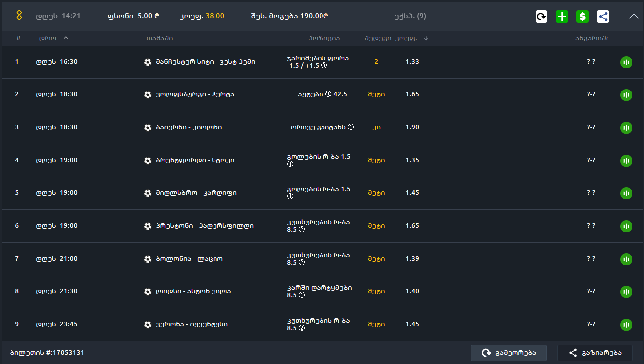The width and height of the screenshot is (644, 364).
Task: Click result კი in ბაიერნი row
Action: coord(376,127)
